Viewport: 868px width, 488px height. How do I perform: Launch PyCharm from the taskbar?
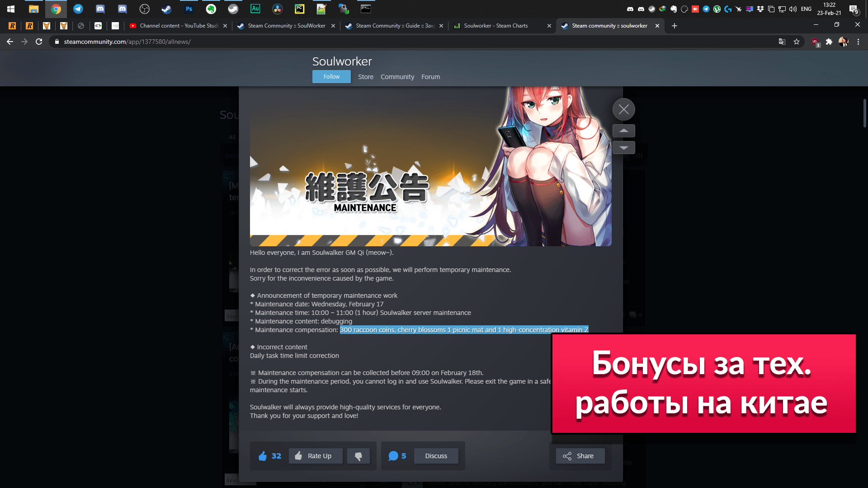click(x=300, y=9)
